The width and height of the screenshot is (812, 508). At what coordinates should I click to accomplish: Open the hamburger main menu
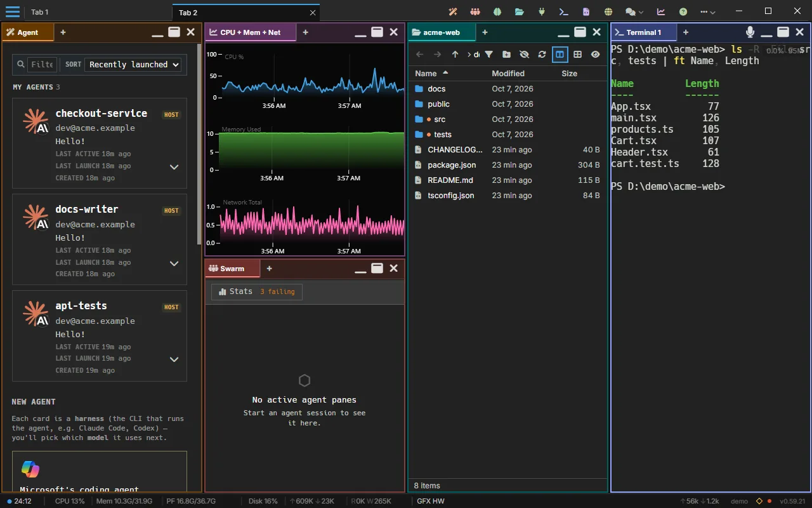pos(13,11)
